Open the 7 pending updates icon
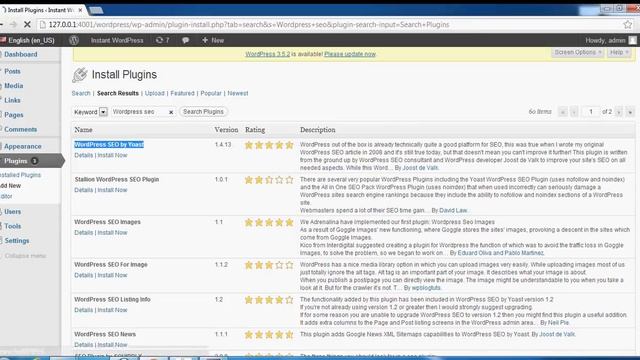This screenshot has height=360, width=640. [x=162, y=40]
